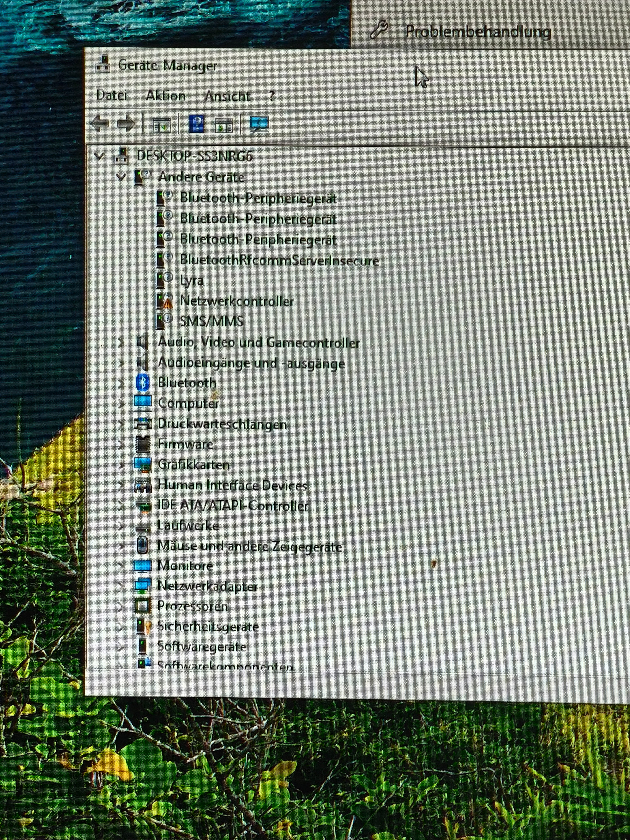The height and width of the screenshot is (840, 630).
Task: Click the Forward arrow toolbar icon
Action: coord(126,123)
